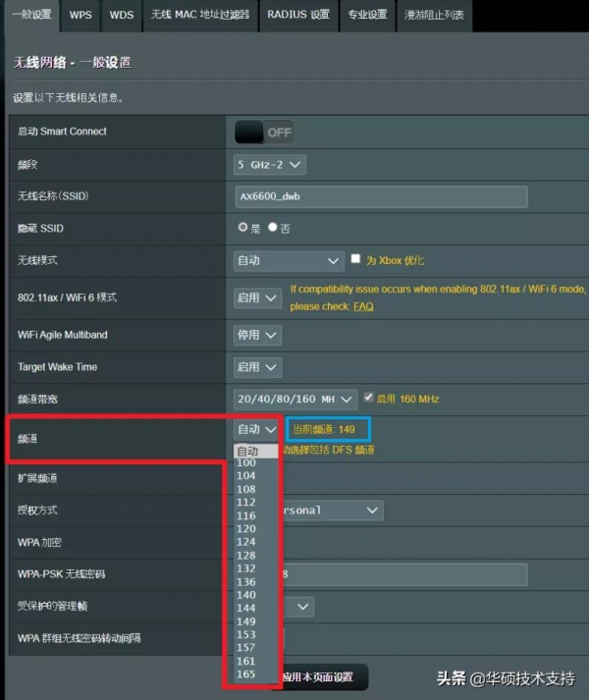Viewport: 589px width, 700px height.
Task: Open the 专业设置 tab
Action: pyautogui.click(x=367, y=15)
